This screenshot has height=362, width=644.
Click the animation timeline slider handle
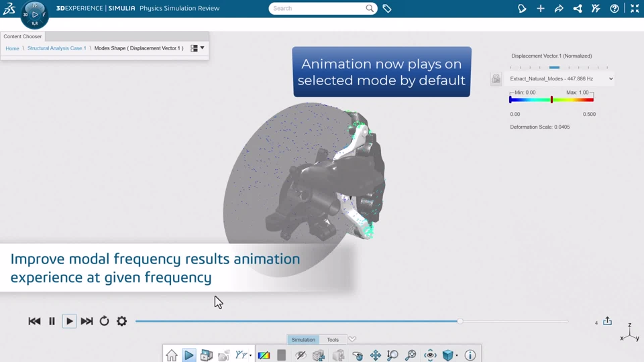tap(460, 321)
